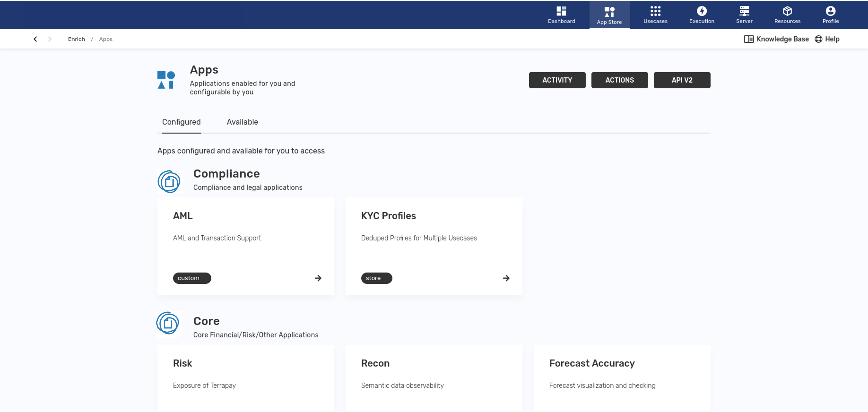This screenshot has width=868, height=412.
Task: Click the Knowledge Base book icon
Action: pos(748,39)
